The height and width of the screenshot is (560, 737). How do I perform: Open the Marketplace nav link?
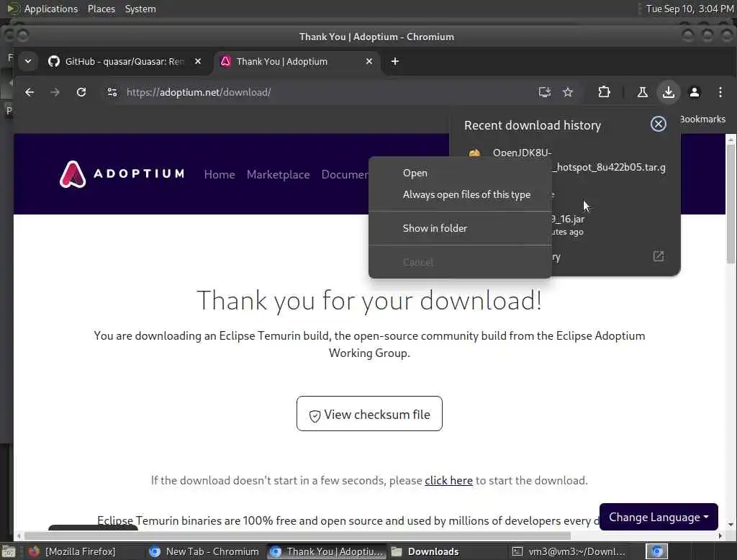279,174
